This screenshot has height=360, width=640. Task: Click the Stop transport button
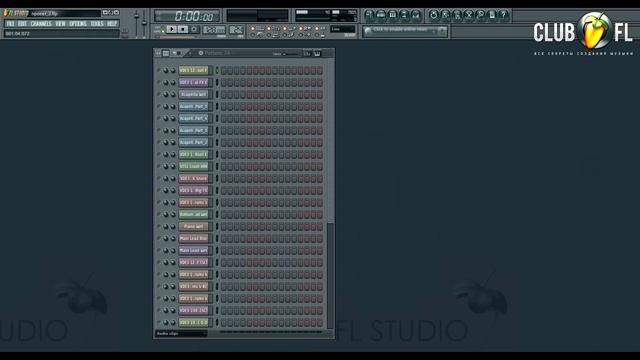tap(183, 29)
